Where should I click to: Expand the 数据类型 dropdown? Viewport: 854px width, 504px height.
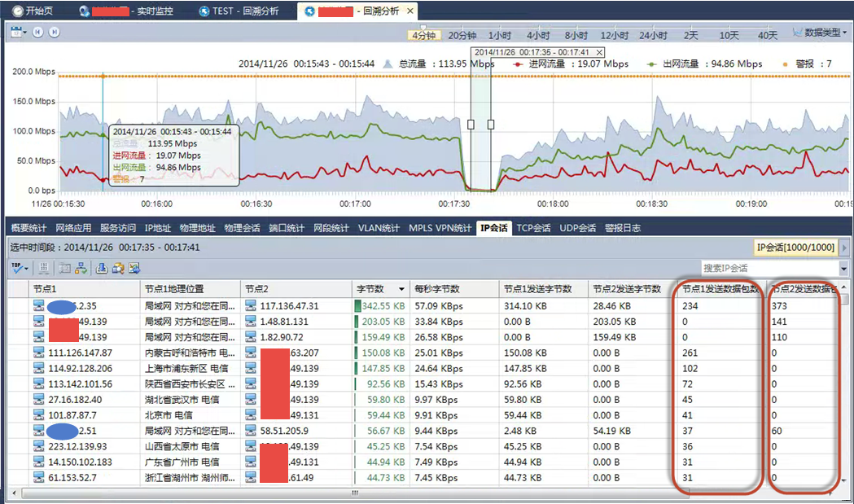[819, 33]
